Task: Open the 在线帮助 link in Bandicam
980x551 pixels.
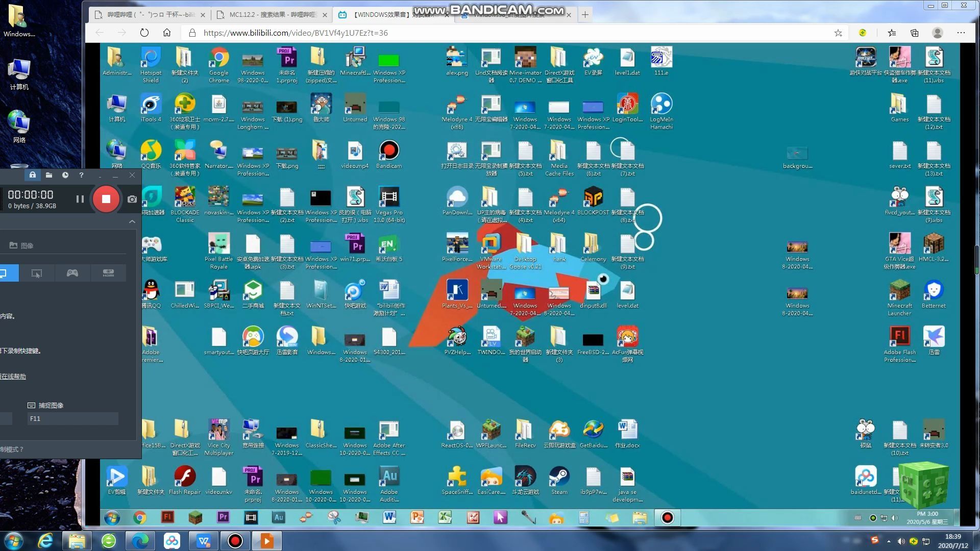Action: coord(13,377)
